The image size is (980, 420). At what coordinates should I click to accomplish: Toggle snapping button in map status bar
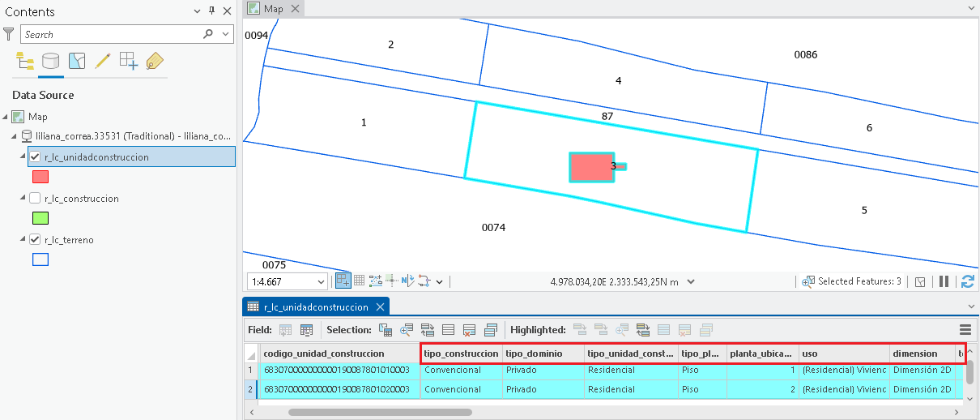pos(343,281)
